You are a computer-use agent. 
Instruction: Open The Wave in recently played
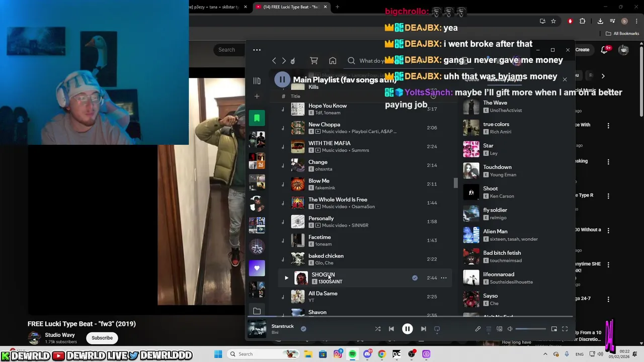(x=495, y=103)
